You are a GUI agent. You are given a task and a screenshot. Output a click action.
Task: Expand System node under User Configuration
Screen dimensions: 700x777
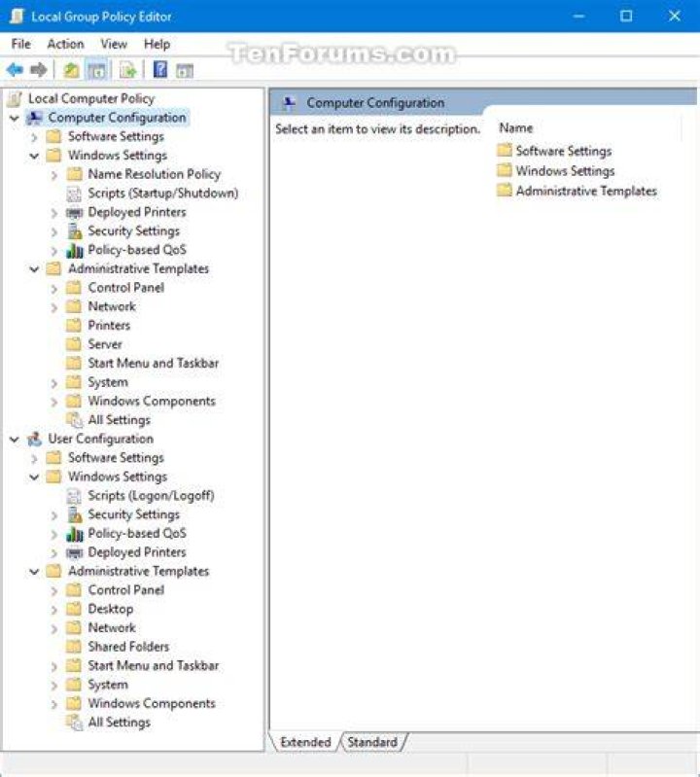(x=54, y=686)
